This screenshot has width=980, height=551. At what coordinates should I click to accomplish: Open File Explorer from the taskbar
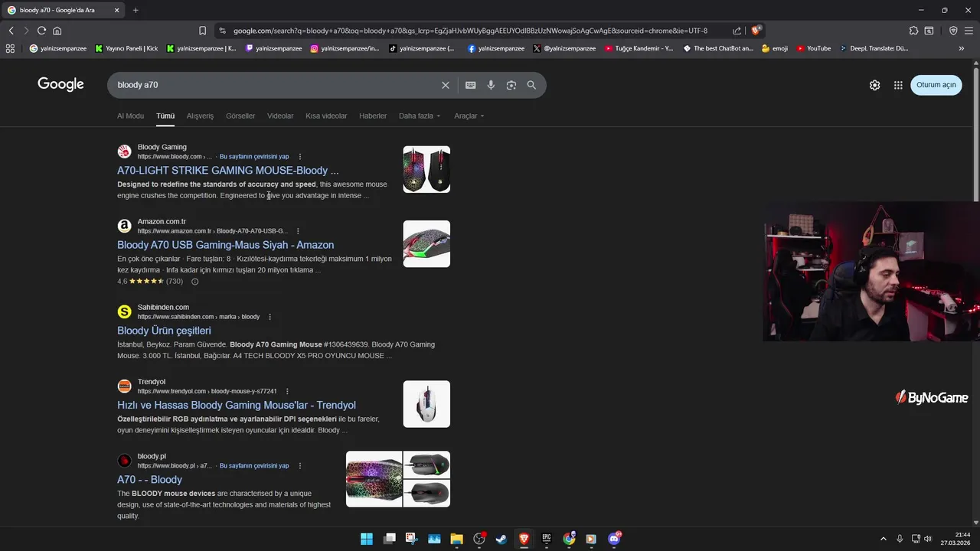coord(456,539)
